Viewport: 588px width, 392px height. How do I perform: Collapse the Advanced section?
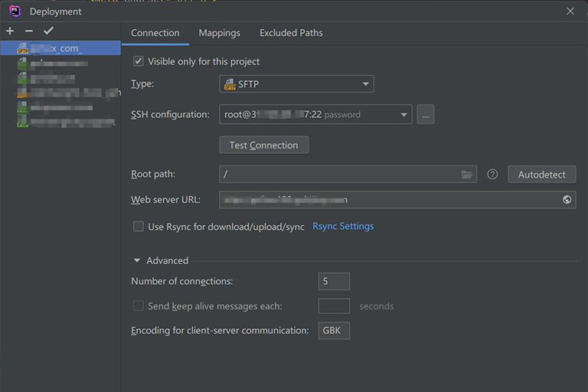[x=138, y=260]
